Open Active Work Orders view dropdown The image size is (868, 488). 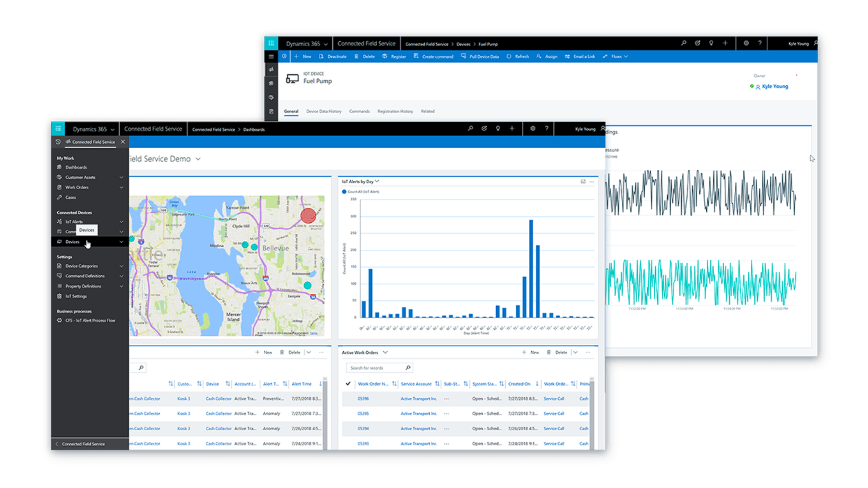pos(385,352)
